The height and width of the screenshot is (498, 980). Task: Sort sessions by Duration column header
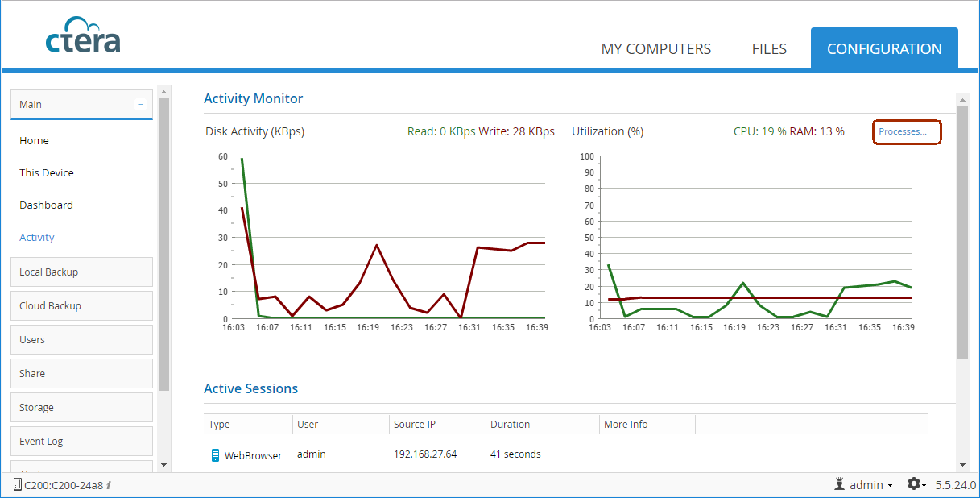[x=510, y=425]
